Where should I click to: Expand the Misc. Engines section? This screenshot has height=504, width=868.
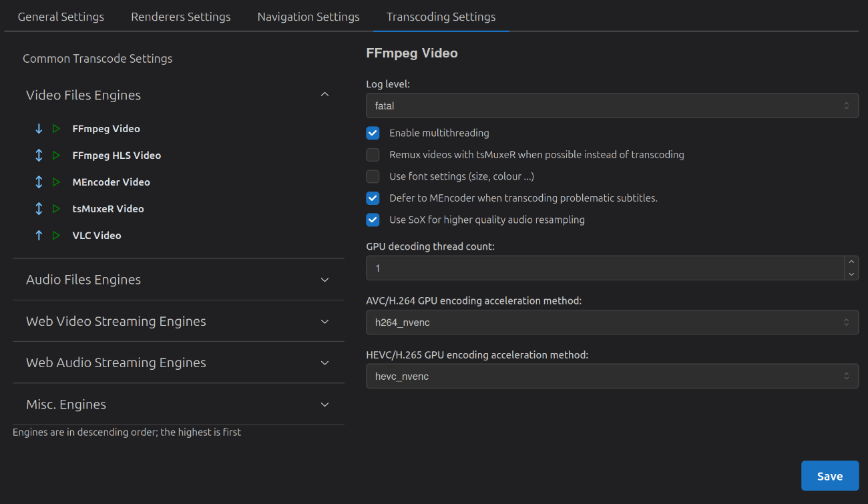click(x=178, y=405)
